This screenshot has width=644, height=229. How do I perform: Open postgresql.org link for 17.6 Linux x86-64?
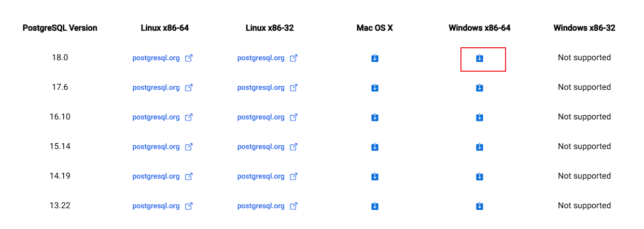156,88
